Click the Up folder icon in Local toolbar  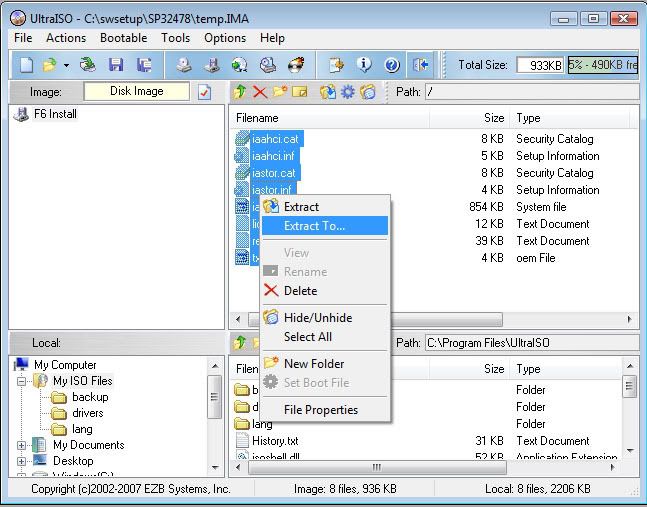click(x=240, y=342)
